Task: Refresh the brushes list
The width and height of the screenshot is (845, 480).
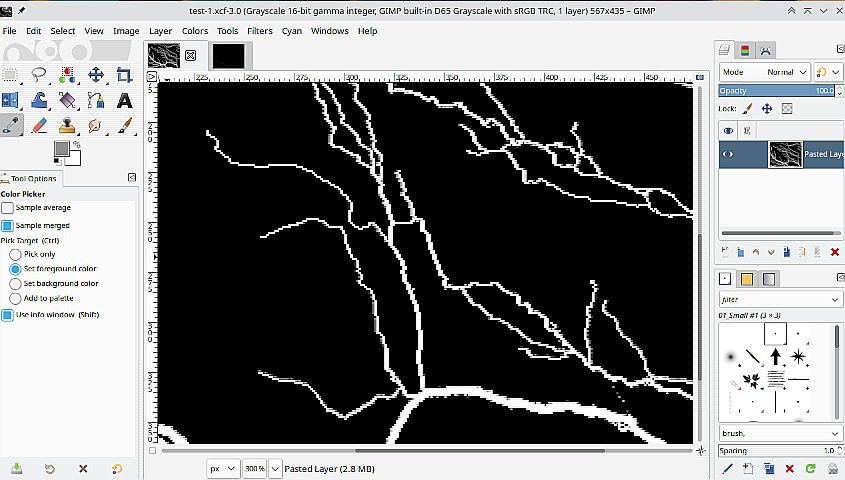Action: tap(810, 469)
